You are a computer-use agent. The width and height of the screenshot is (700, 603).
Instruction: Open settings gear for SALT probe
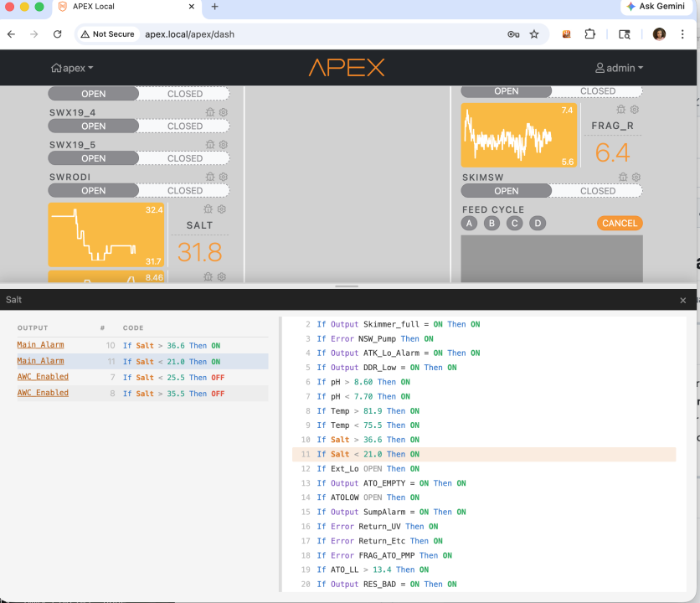click(x=222, y=209)
